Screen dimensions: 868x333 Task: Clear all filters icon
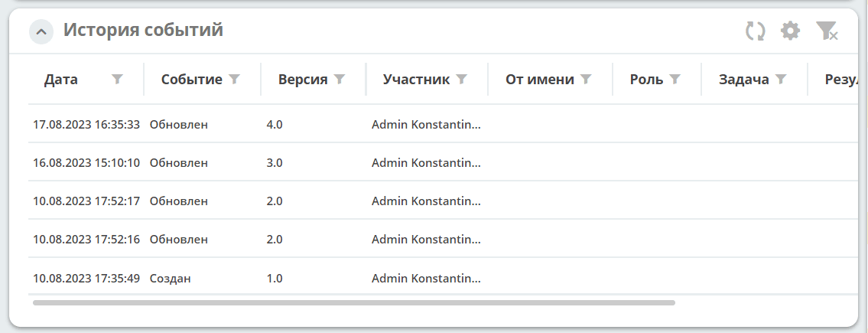(827, 31)
